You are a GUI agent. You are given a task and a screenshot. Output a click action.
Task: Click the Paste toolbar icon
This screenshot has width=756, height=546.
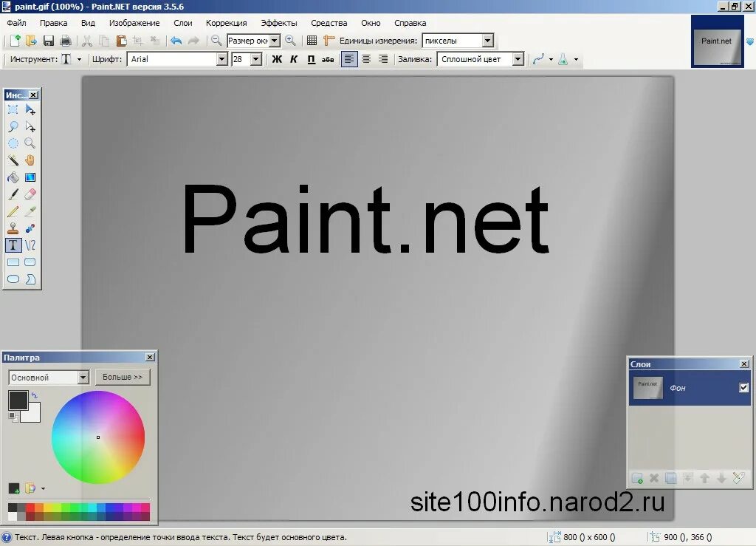[122, 41]
